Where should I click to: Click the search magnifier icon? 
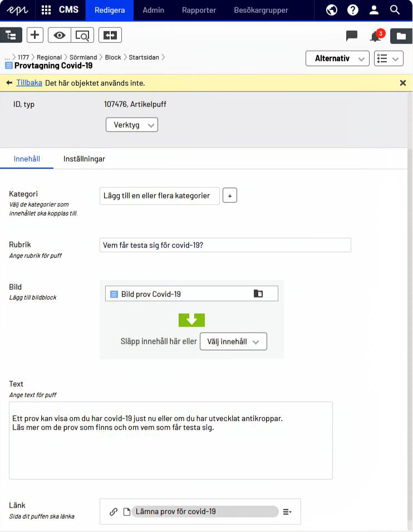point(395,10)
